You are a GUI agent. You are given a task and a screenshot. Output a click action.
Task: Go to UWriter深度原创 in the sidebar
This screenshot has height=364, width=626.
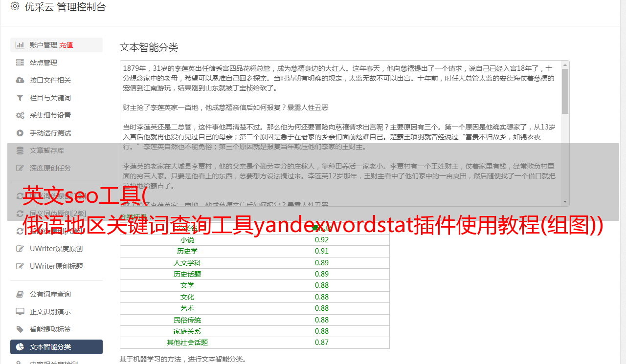(x=56, y=249)
